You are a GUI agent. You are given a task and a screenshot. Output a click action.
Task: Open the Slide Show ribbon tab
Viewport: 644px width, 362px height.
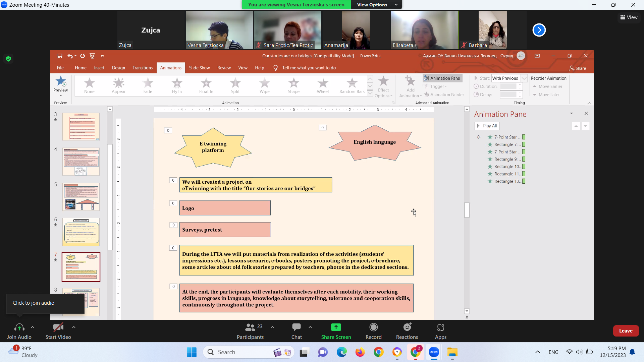pyautogui.click(x=199, y=68)
